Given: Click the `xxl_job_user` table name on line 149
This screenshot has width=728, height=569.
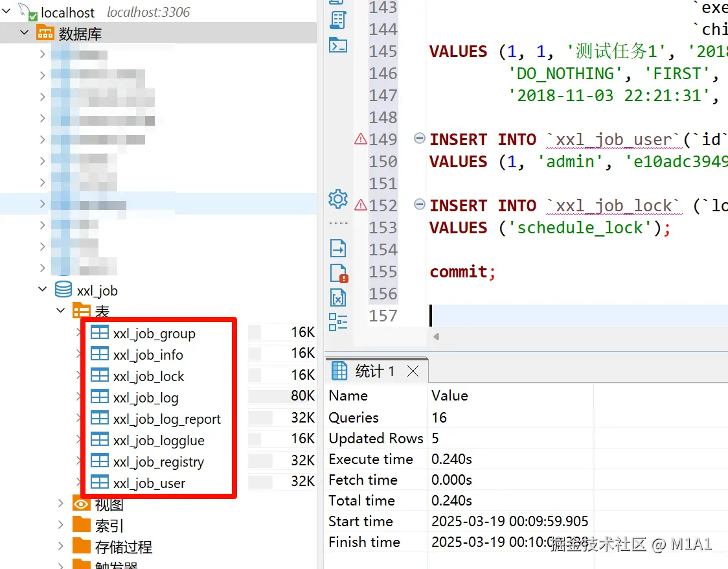Looking at the screenshot, I should point(613,140).
